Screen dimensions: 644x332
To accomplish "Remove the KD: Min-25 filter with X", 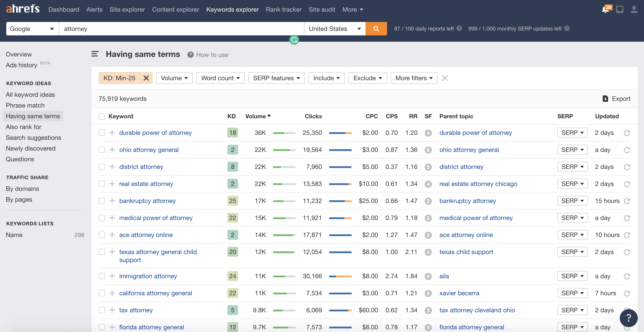I will coord(146,78).
